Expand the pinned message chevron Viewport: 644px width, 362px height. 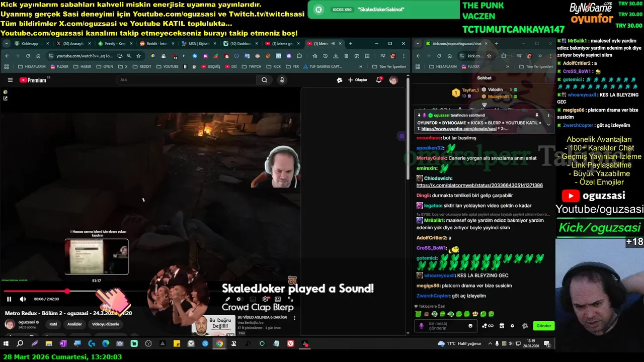point(548,124)
